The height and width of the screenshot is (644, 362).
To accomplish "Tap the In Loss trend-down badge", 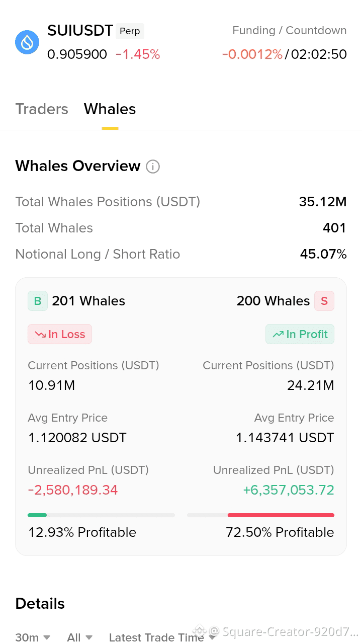I will (x=60, y=334).
